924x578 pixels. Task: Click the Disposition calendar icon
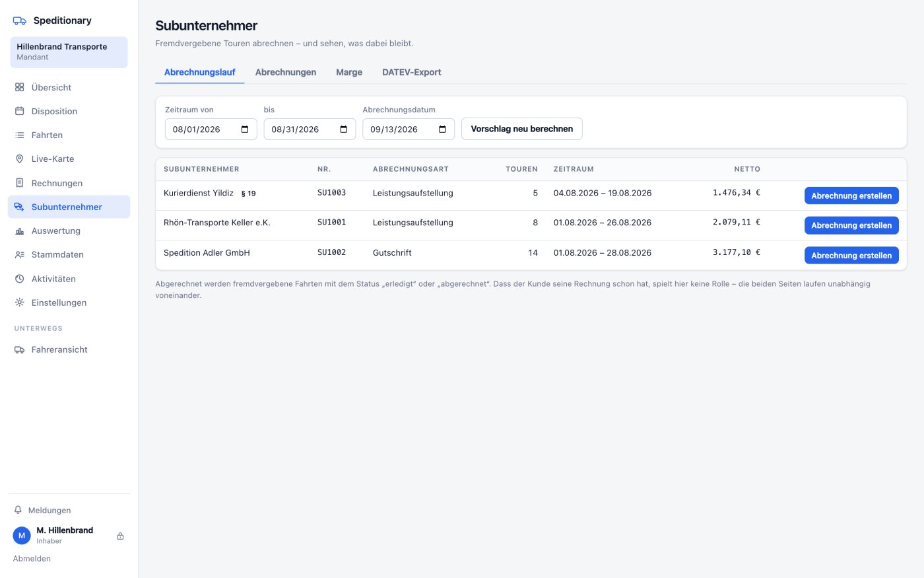pos(20,111)
